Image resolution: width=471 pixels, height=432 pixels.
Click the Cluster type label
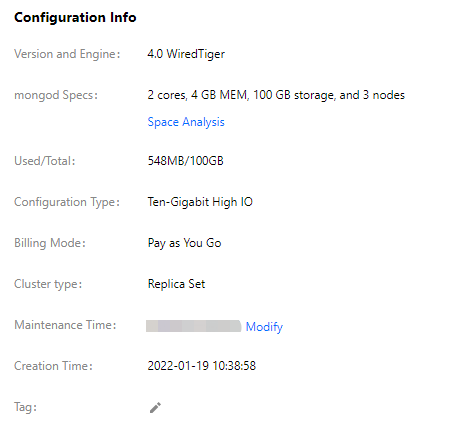(48, 284)
